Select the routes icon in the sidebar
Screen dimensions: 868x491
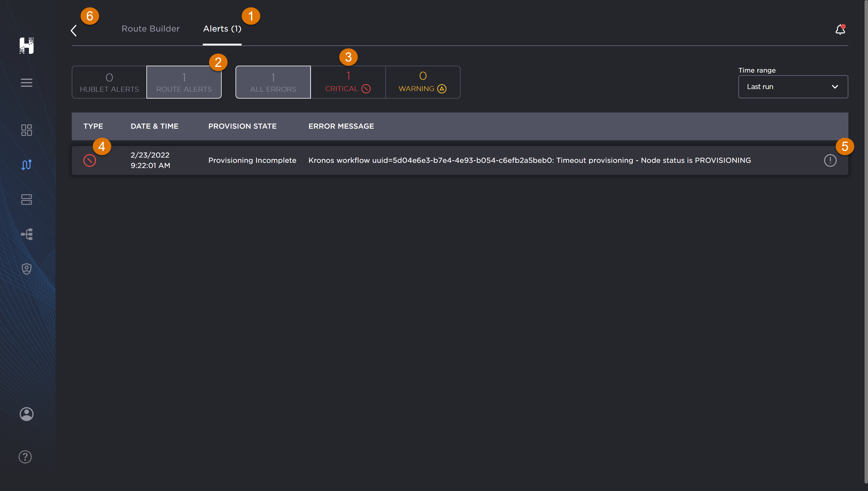pos(26,165)
